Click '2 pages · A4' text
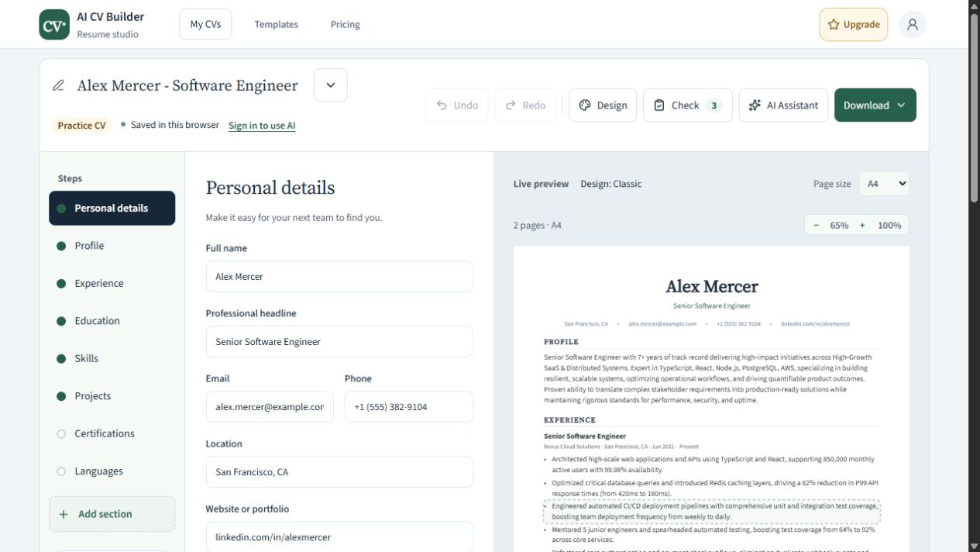The width and height of the screenshot is (980, 552). click(x=537, y=226)
